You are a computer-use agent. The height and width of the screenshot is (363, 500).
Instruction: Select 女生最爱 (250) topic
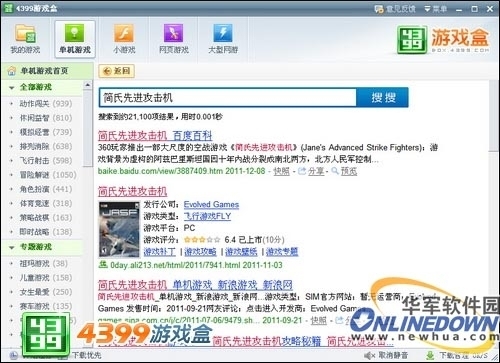[46, 292]
